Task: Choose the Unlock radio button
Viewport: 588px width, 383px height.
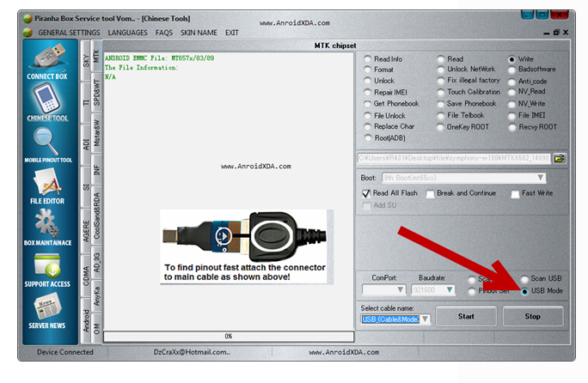Action: [x=368, y=81]
